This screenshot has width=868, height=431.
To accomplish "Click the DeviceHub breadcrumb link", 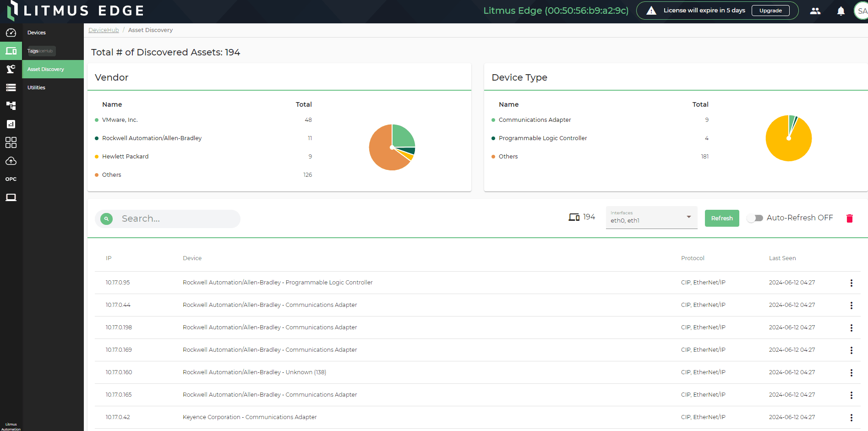I will (x=104, y=30).
